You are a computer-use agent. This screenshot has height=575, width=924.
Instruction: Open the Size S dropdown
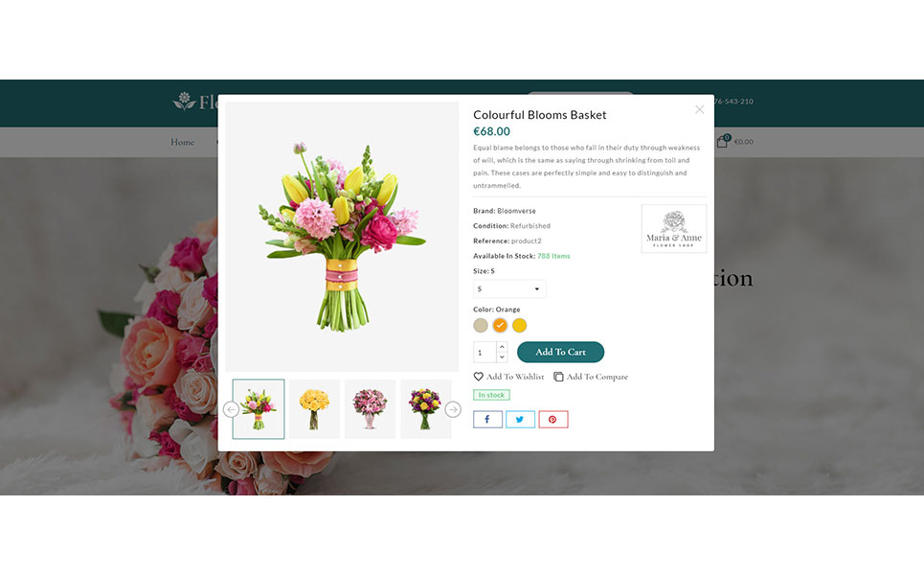point(509,289)
